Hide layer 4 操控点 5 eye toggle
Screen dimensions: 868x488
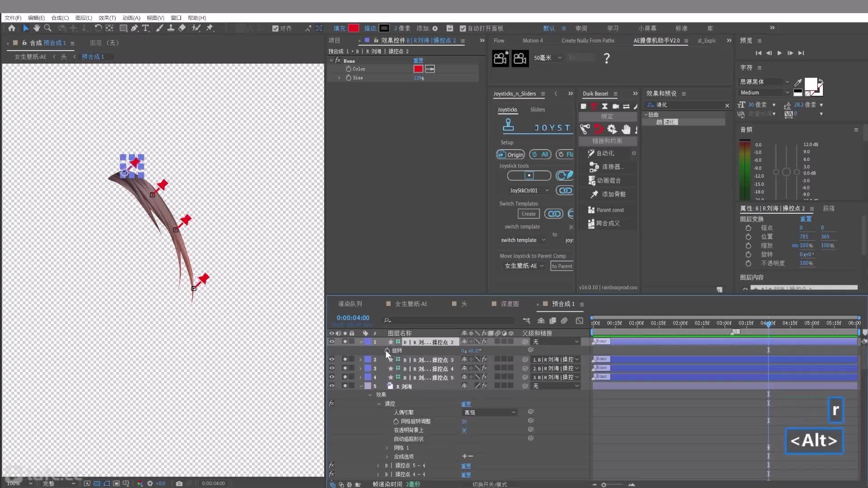[x=332, y=377]
